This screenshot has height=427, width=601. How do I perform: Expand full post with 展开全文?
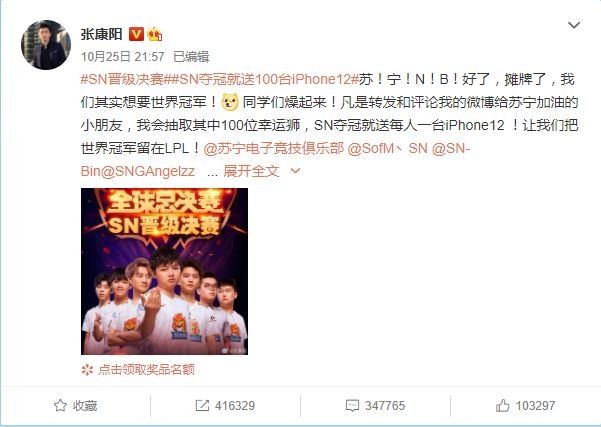(251, 171)
